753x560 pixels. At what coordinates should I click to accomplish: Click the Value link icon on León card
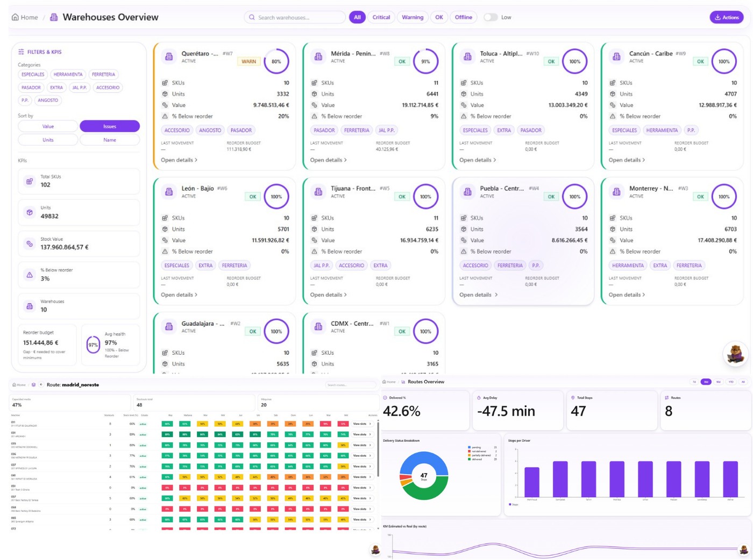pos(165,240)
